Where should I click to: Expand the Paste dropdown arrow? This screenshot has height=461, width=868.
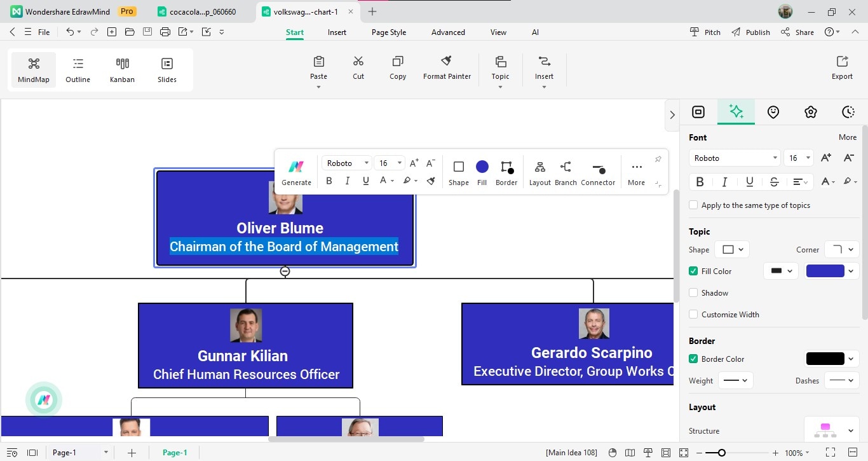point(318,87)
